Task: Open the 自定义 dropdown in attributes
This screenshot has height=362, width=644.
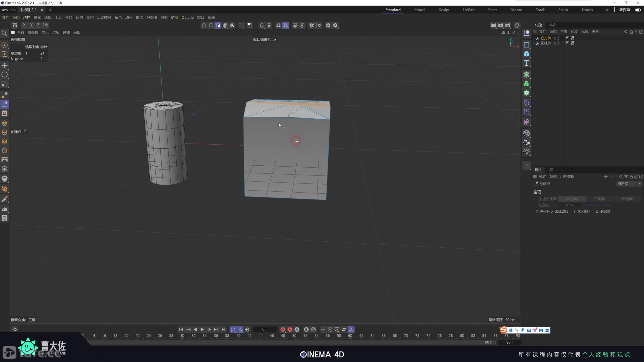Action: coord(628,184)
